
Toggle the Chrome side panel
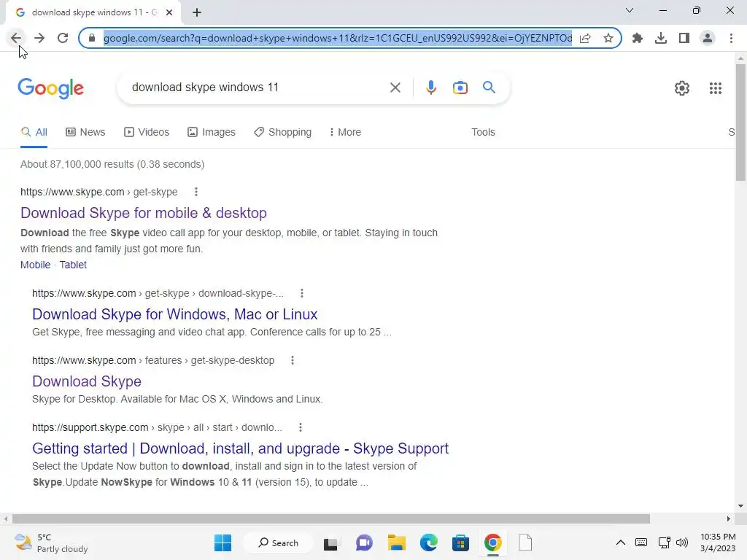coord(684,38)
